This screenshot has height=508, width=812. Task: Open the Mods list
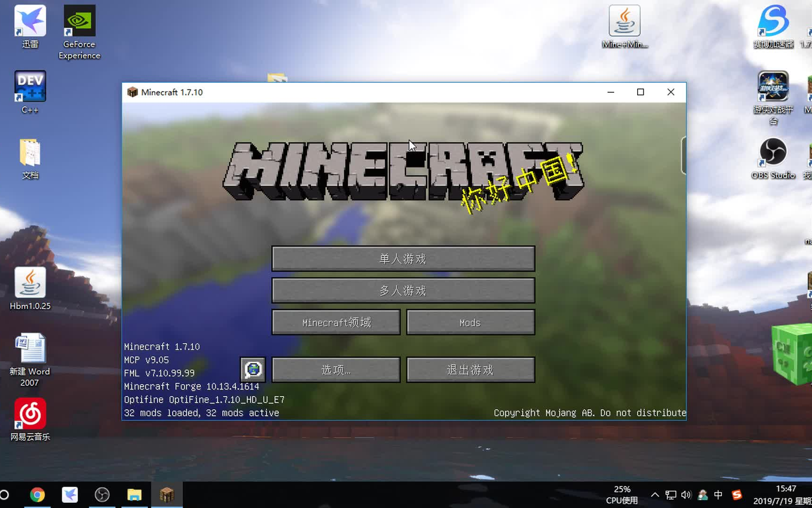(470, 322)
